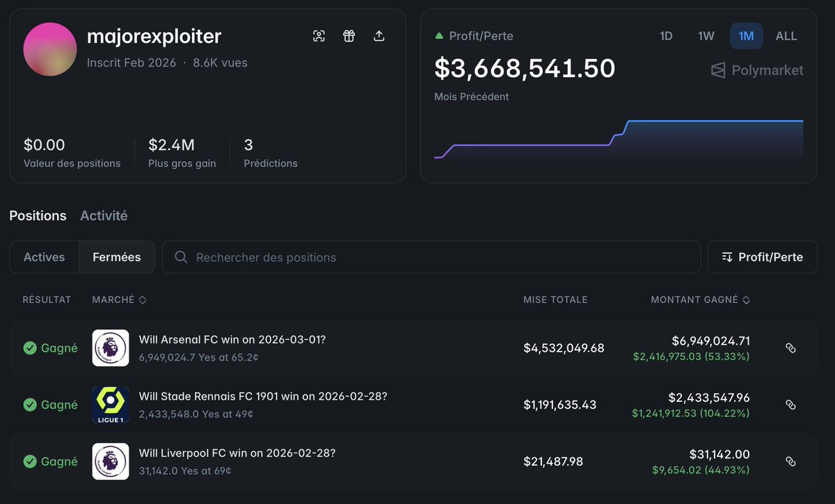Click the share/upload icon in the profile card
Screen dimensions: 835x504
(x=379, y=36)
